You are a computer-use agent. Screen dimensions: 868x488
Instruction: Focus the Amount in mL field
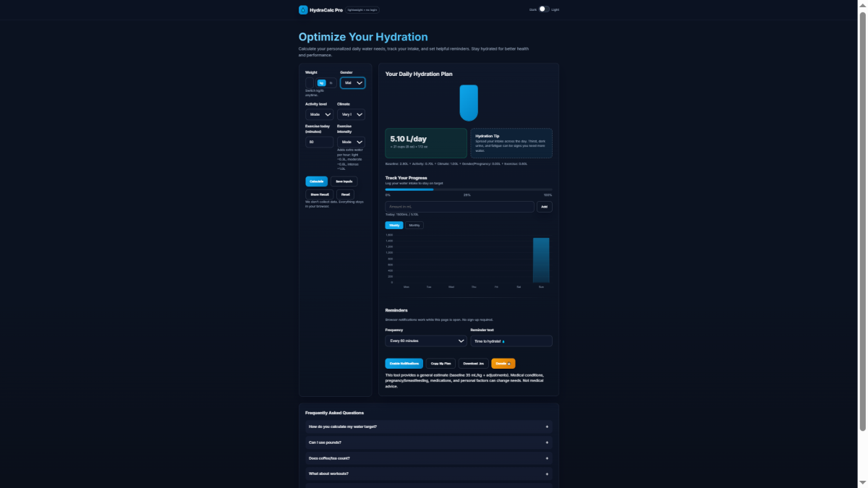click(x=459, y=207)
